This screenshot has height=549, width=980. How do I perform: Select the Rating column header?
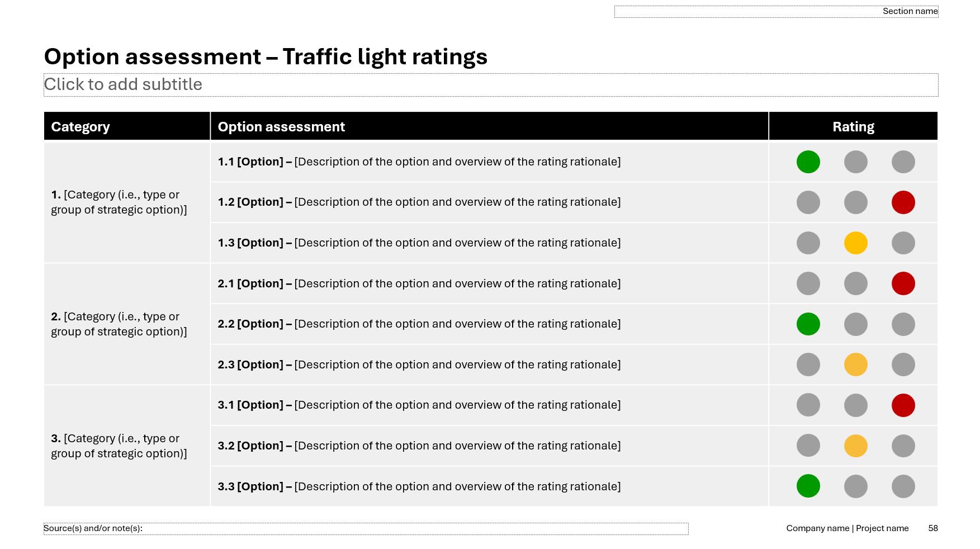(853, 127)
